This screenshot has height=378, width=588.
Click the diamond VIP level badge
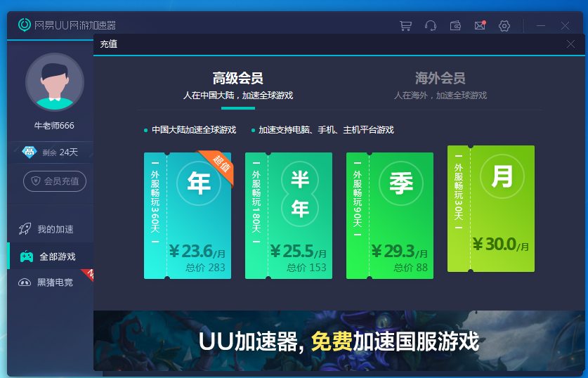point(30,152)
